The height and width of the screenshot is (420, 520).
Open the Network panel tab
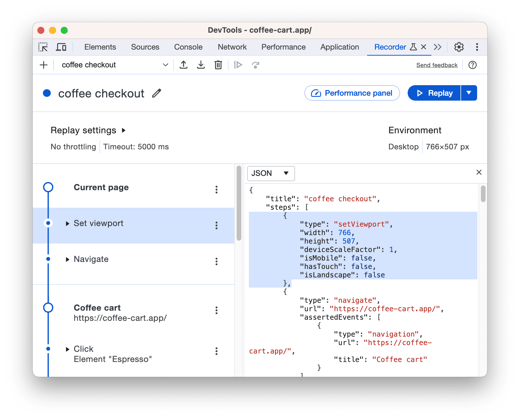[x=232, y=47]
